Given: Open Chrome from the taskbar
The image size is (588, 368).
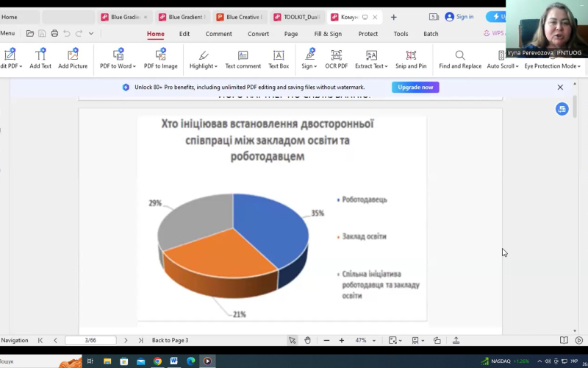Looking at the screenshot, I should click(x=157, y=361).
